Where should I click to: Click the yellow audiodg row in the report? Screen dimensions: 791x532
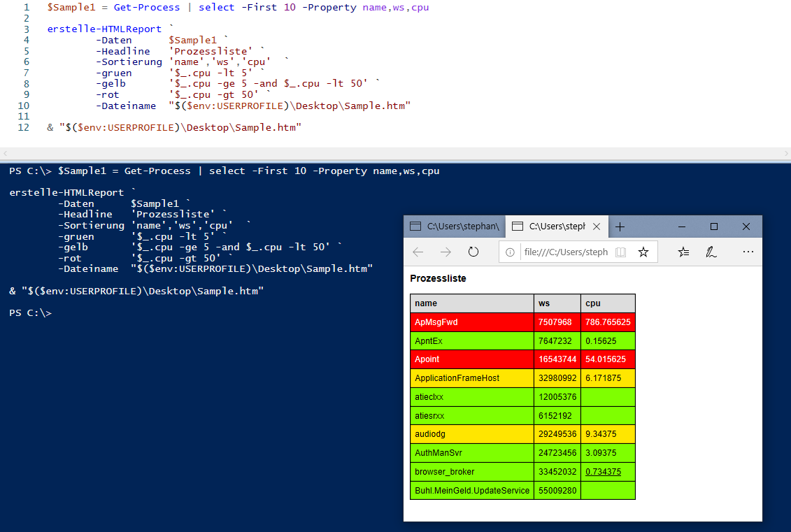[x=470, y=433]
